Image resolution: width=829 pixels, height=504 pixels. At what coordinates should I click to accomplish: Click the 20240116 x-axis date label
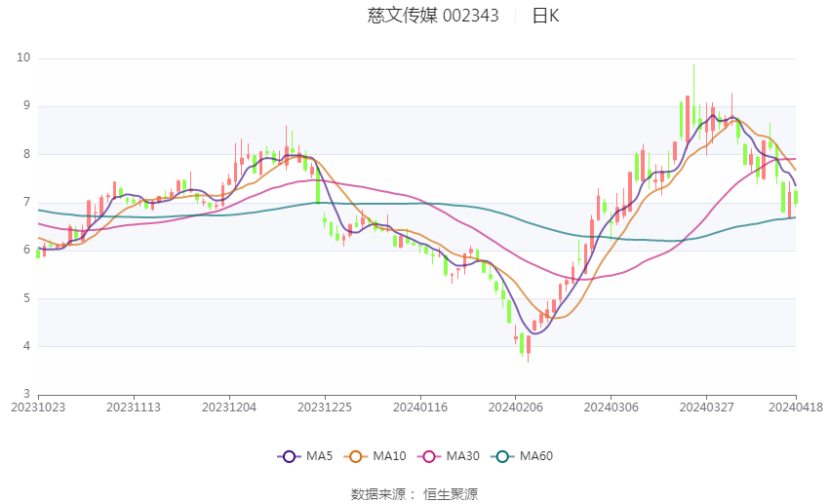[420, 407]
